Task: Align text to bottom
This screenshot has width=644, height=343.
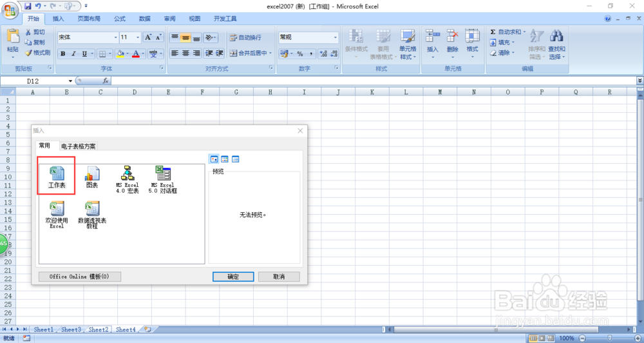Action: [x=196, y=37]
